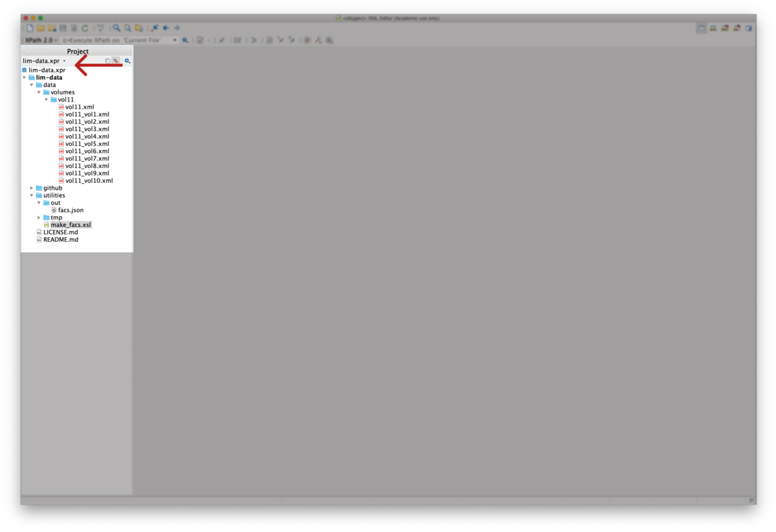Open the Project panel settings gear
Image resolution: width=776 pixels, height=532 pixels.
pos(127,60)
